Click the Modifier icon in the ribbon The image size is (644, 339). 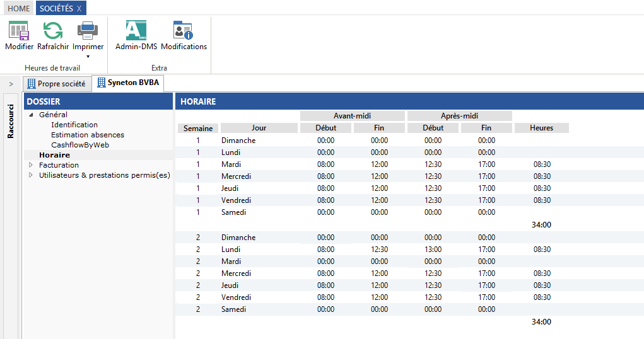[x=19, y=31]
